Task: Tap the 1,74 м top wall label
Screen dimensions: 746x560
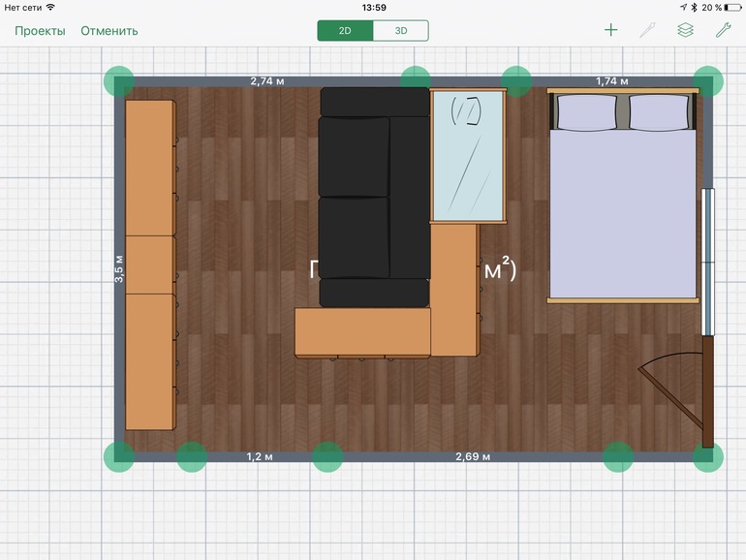Action: point(612,81)
